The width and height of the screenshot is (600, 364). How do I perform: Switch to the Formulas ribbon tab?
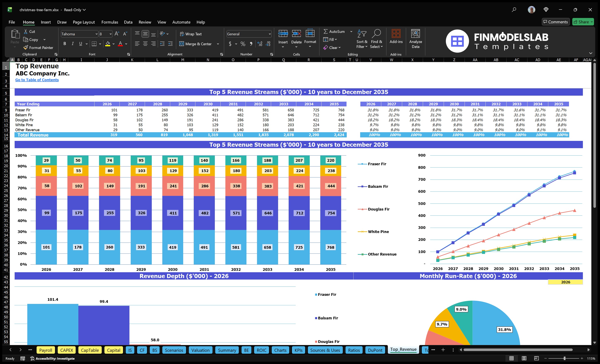pyautogui.click(x=110, y=22)
